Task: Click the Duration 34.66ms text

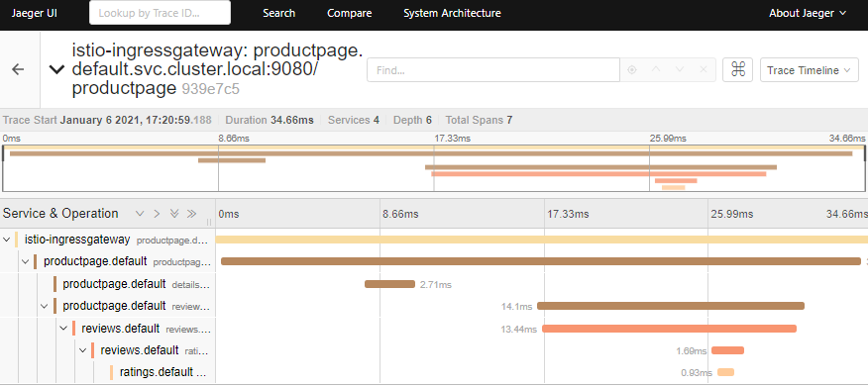Action: pos(270,120)
